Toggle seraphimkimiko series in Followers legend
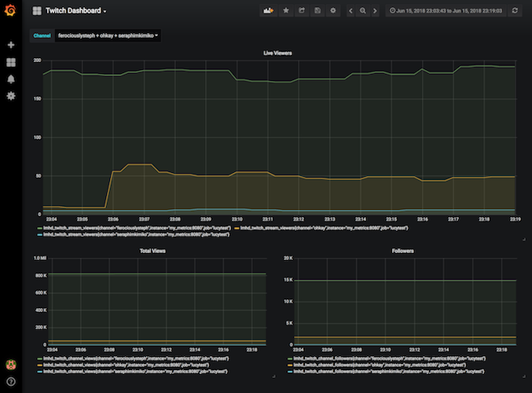Image resolution: width=532 pixels, height=393 pixels. [x=389, y=372]
